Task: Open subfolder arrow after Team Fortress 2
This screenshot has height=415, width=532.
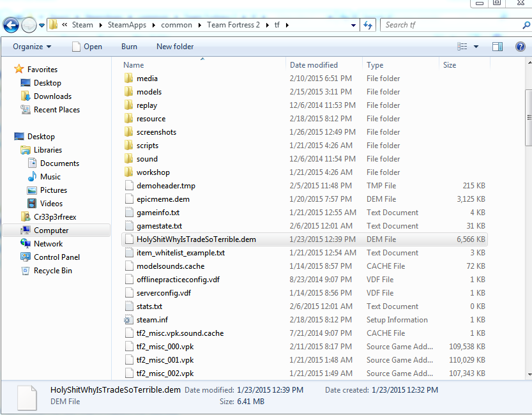Action: [x=268, y=25]
